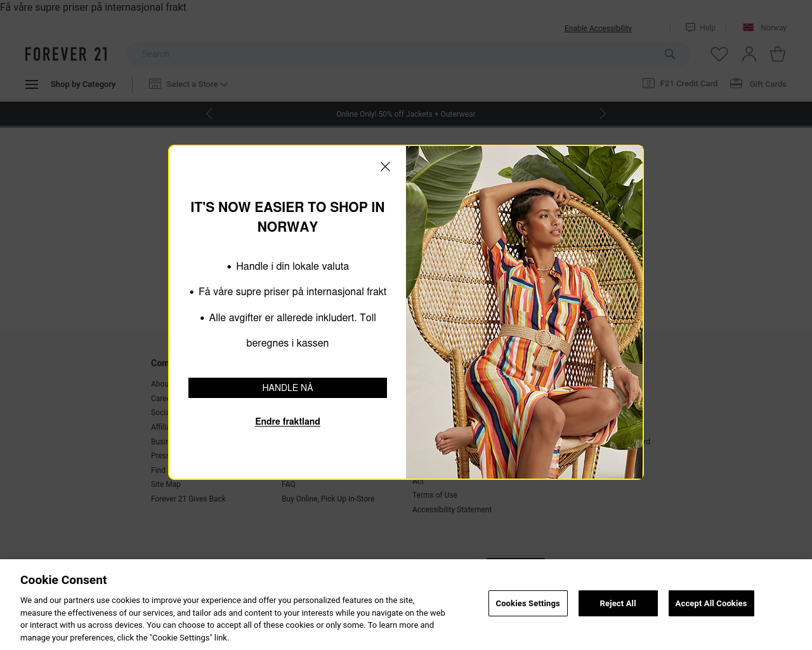Click the Norway flag icon
This screenshot has height=650, width=812.
pyautogui.click(x=749, y=28)
